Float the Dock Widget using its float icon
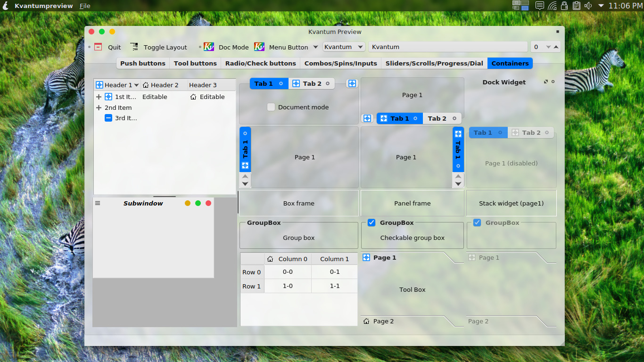644x362 pixels. point(546,82)
